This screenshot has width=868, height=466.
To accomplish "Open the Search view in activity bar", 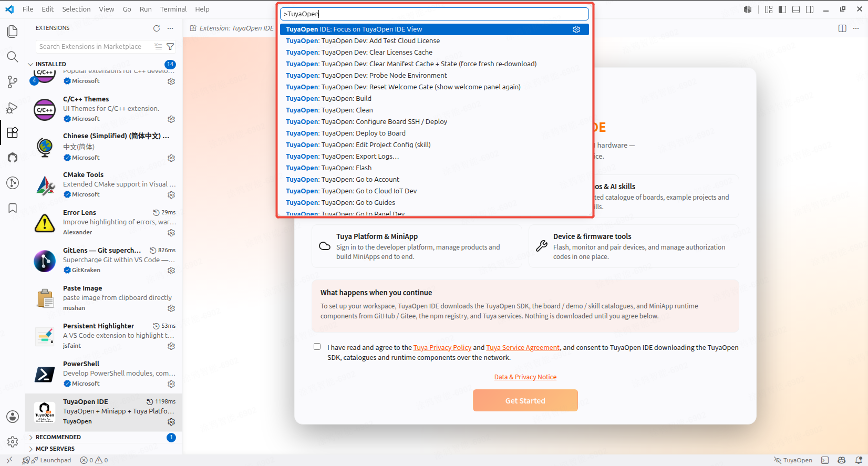I will (13, 57).
